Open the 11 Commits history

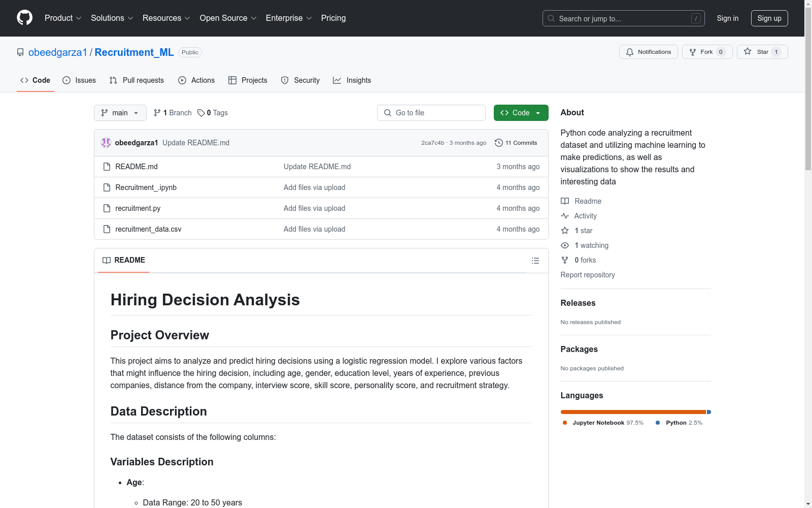(x=516, y=143)
